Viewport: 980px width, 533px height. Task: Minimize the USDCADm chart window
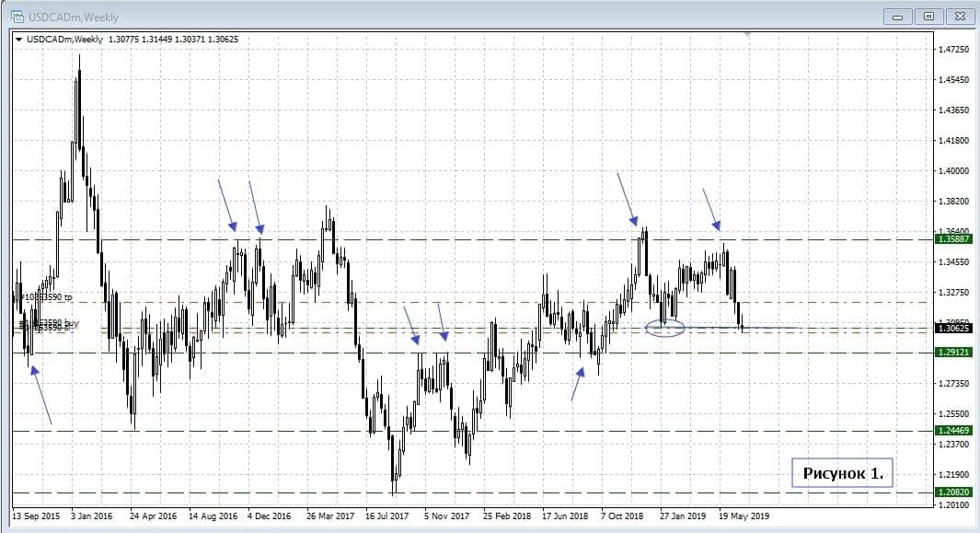896,17
